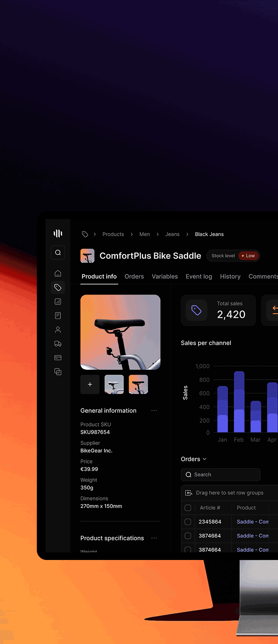Click the app logo in the sidebar

click(58, 233)
